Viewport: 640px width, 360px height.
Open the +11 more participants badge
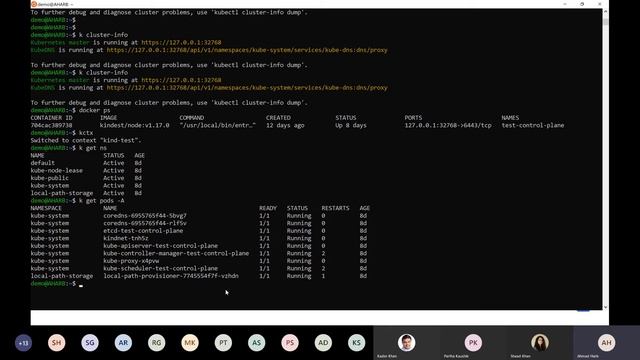pos(23,343)
